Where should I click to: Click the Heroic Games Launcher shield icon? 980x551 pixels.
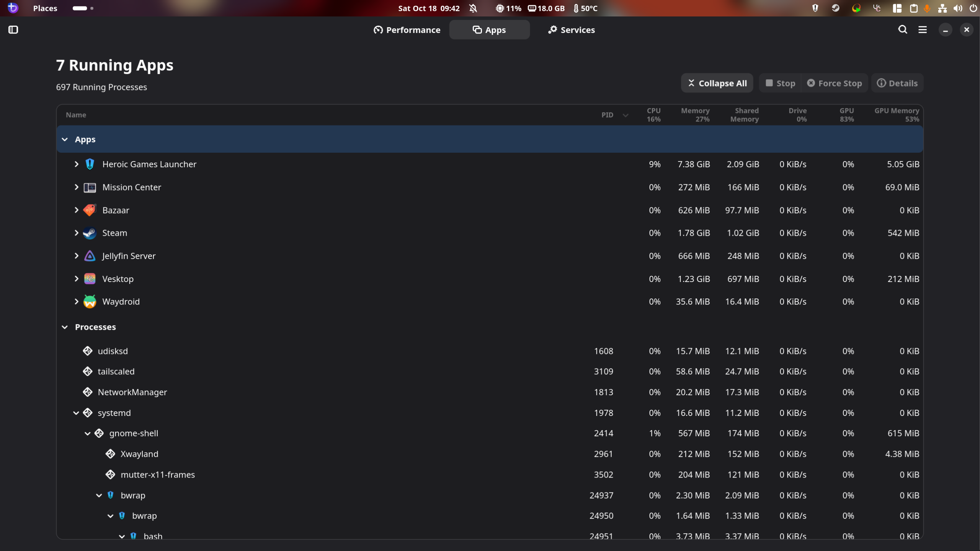[90, 164]
